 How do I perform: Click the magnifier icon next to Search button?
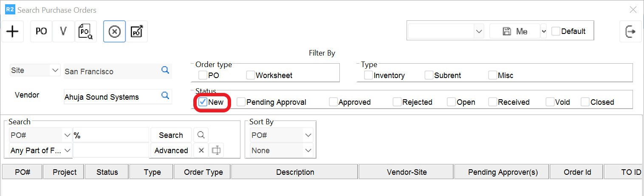click(x=201, y=135)
